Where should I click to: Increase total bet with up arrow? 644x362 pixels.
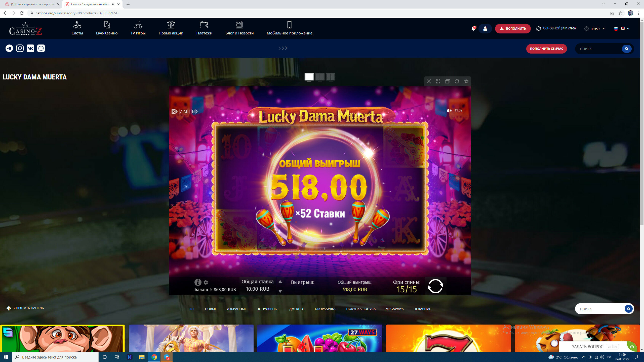coord(280,282)
